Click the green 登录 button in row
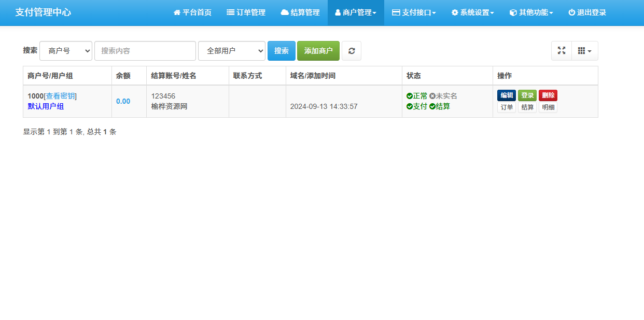 tap(527, 95)
